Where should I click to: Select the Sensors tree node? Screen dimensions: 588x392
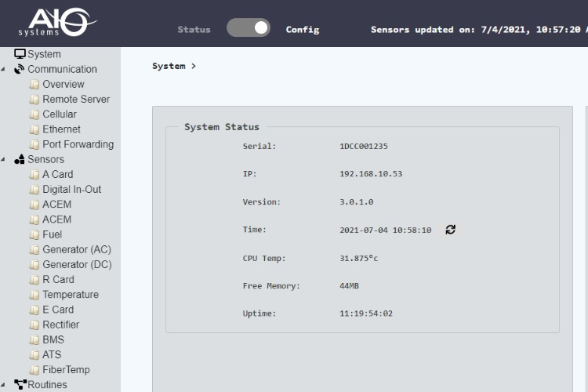click(x=45, y=159)
